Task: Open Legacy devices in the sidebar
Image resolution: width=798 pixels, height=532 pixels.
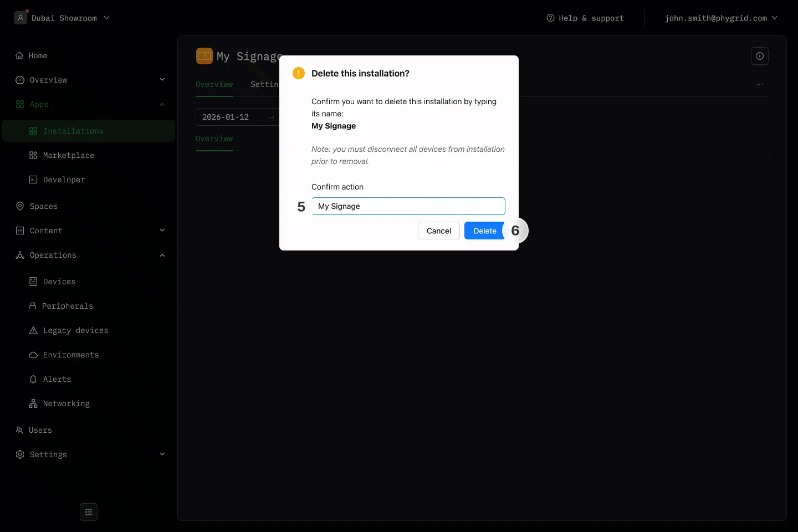Action: point(89,330)
